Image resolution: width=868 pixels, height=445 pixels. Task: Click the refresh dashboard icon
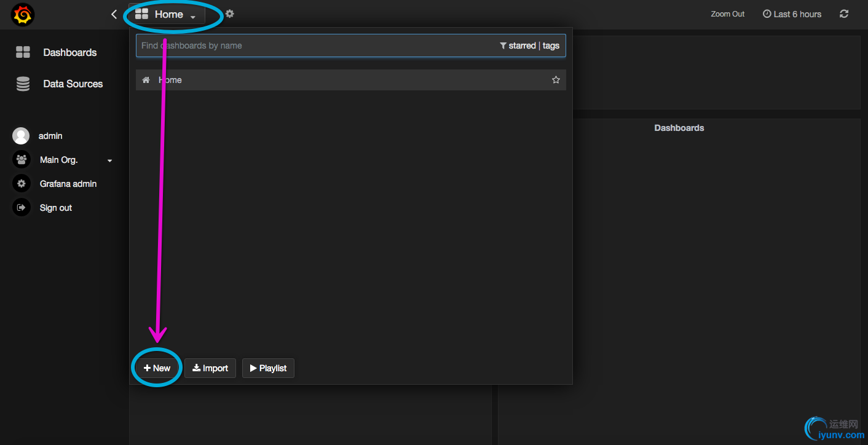(x=844, y=14)
